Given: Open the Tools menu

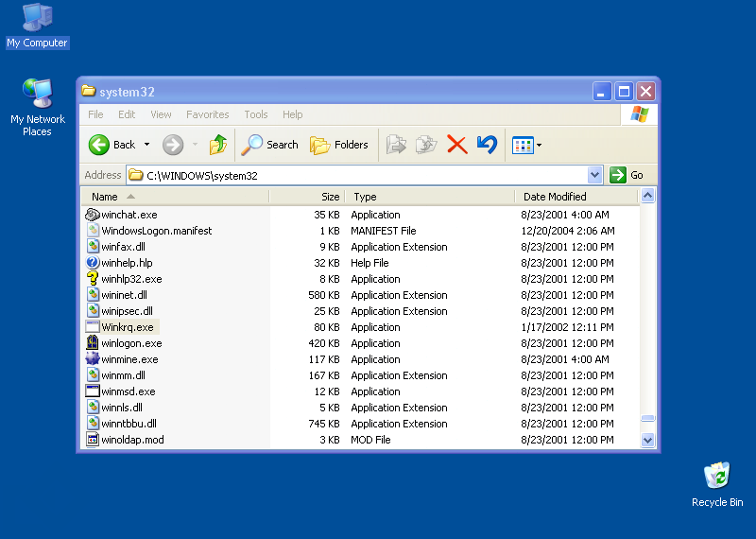Looking at the screenshot, I should [256, 114].
